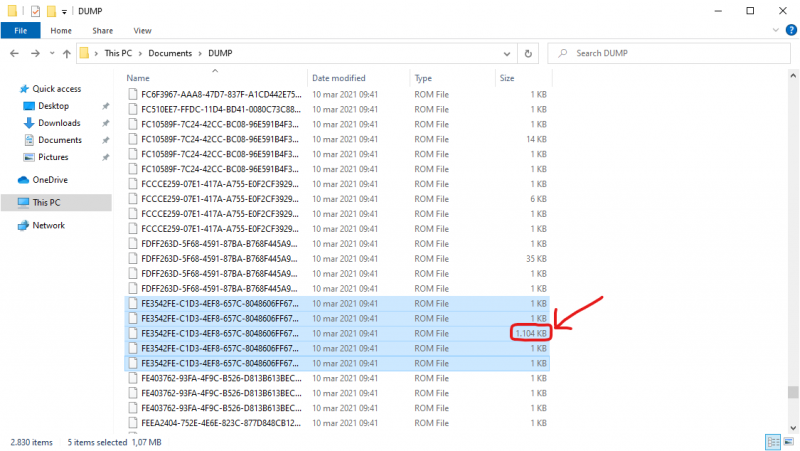Click the Properties quick access toolbar icon
The height and width of the screenshot is (451, 800).
(x=35, y=11)
